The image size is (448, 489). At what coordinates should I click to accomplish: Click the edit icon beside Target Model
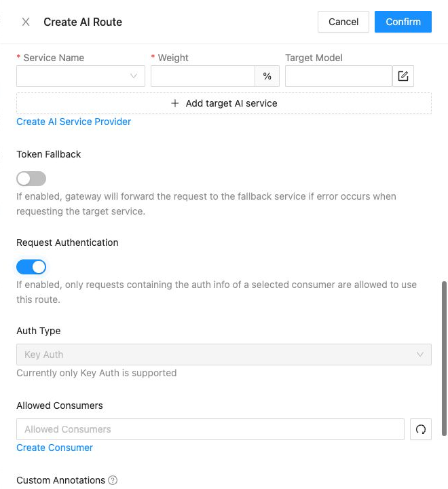403,76
